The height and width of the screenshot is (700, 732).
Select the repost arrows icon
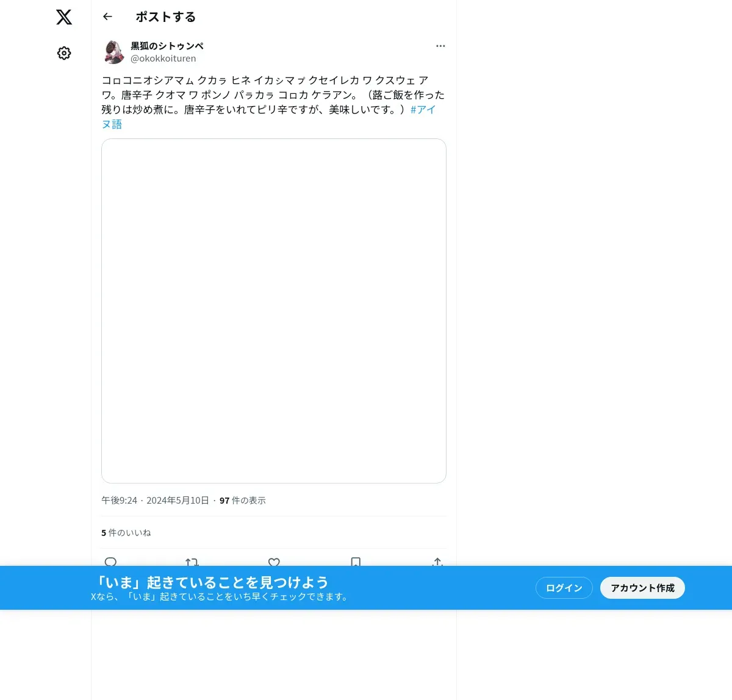tap(192, 562)
